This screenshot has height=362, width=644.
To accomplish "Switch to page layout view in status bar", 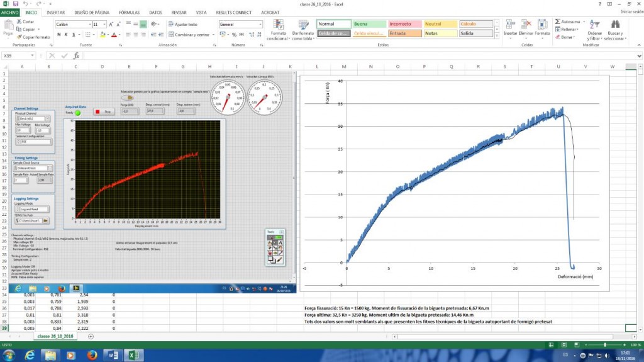I will tap(564, 345).
